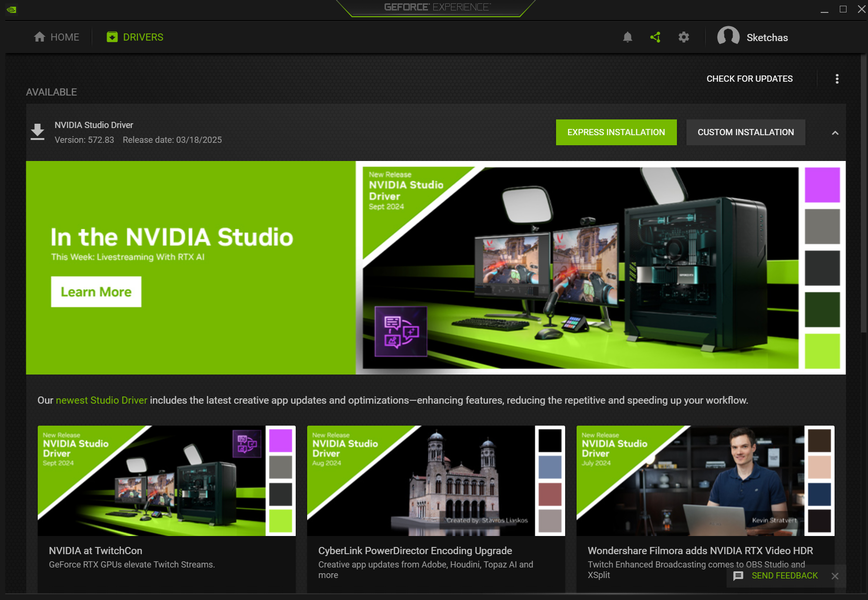Choose Custom Installation

(745, 132)
